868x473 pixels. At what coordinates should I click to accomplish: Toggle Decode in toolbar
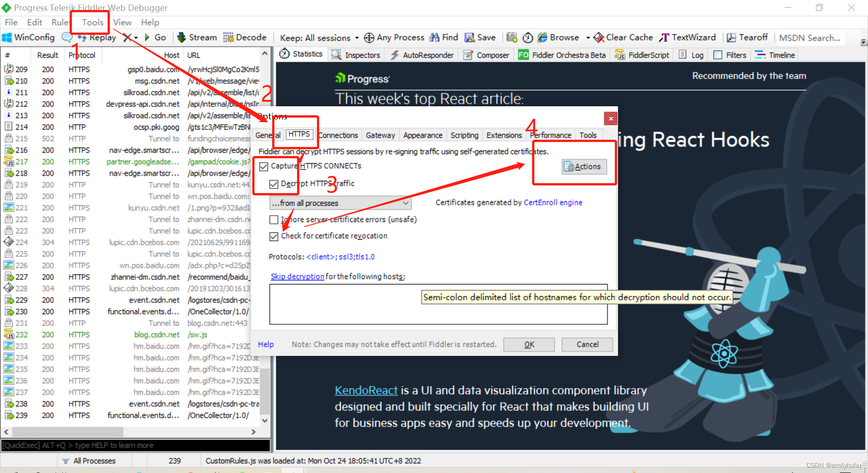[245, 38]
